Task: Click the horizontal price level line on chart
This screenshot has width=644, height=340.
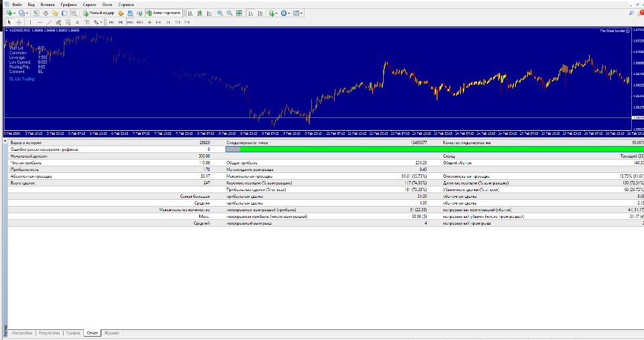Action: pos(317,118)
